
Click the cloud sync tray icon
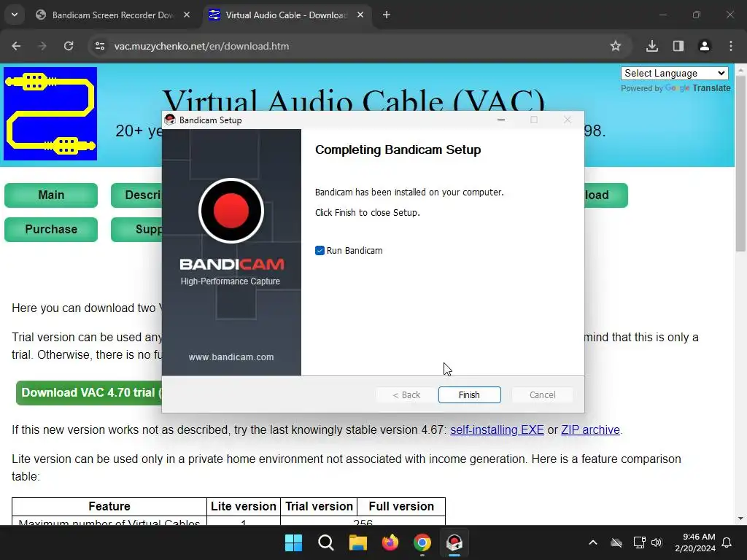(x=616, y=542)
